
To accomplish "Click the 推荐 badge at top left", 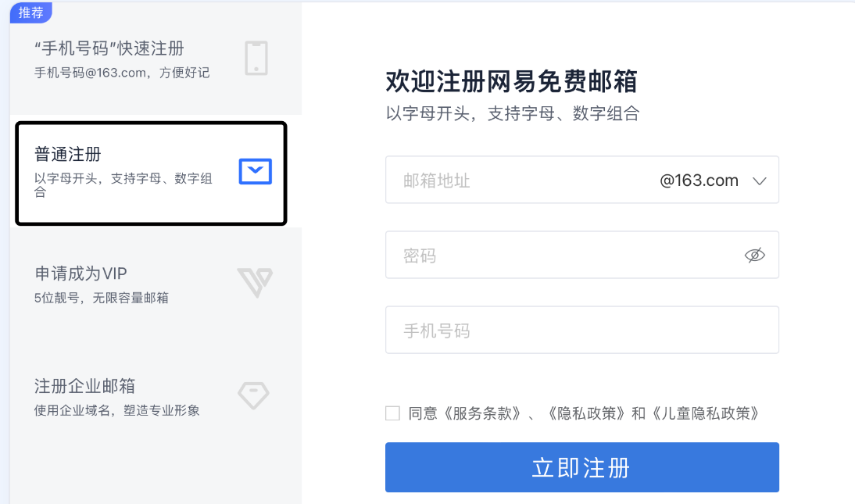I will click(x=30, y=13).
